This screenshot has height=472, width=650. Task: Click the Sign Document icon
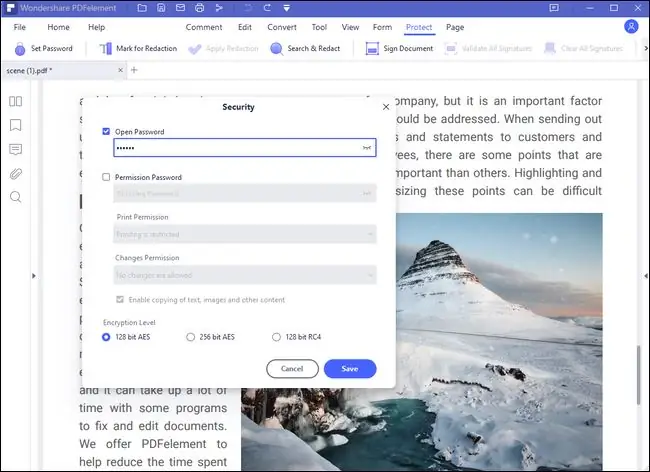pyautogui.click(x=372, y=49)
